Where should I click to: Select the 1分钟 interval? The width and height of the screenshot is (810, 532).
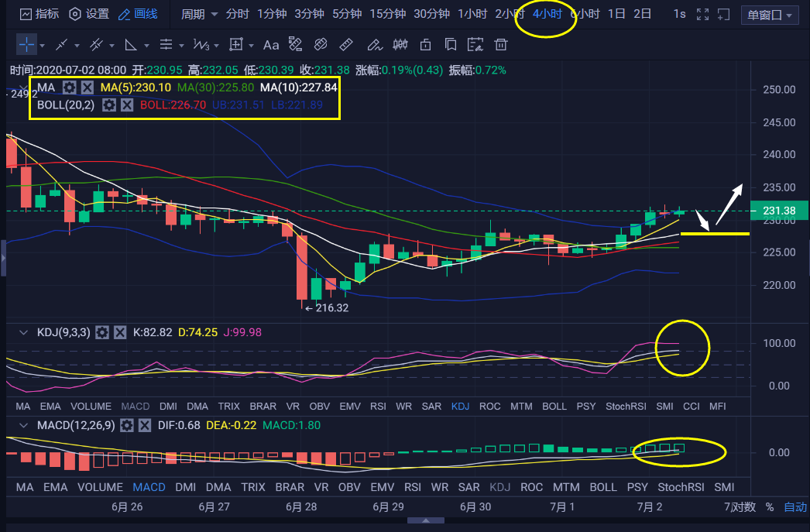(272, 14)
